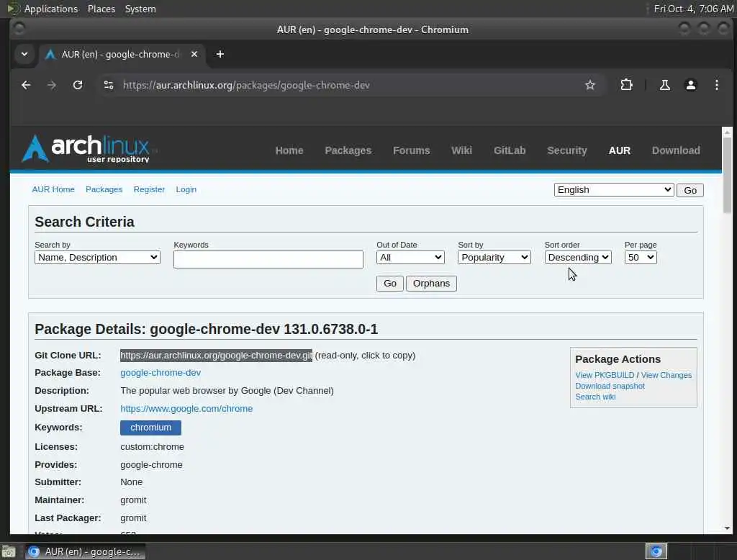This screenshot has width=737, height=560.
Task: Click the chromium keyword tag
Action: pyautogui.click(x=150, y=427)
